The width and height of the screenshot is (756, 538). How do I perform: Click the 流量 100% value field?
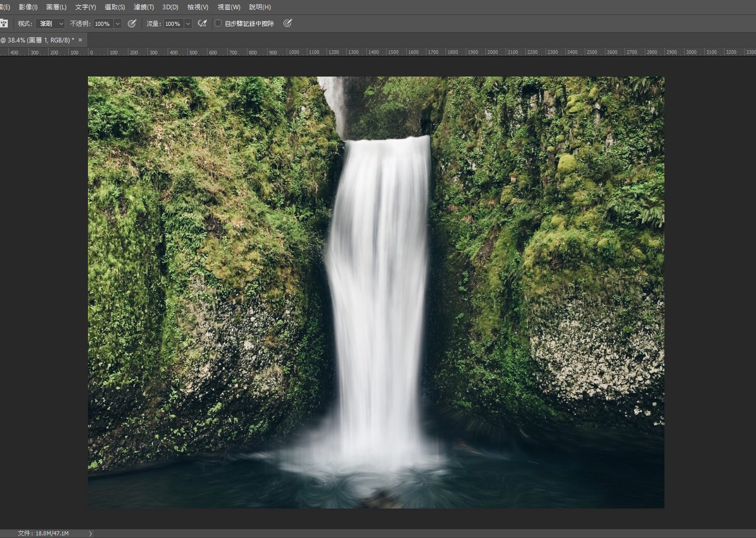173,24
